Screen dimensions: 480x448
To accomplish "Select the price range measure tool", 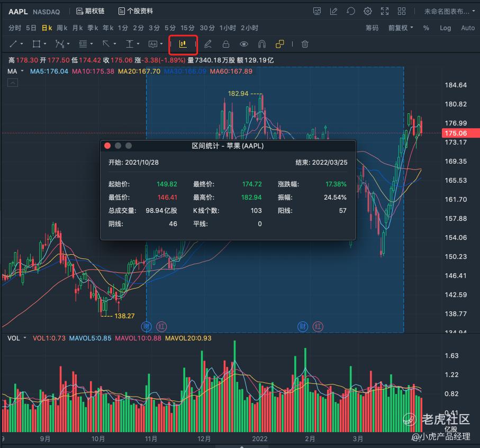I will [x=130, y=44].
